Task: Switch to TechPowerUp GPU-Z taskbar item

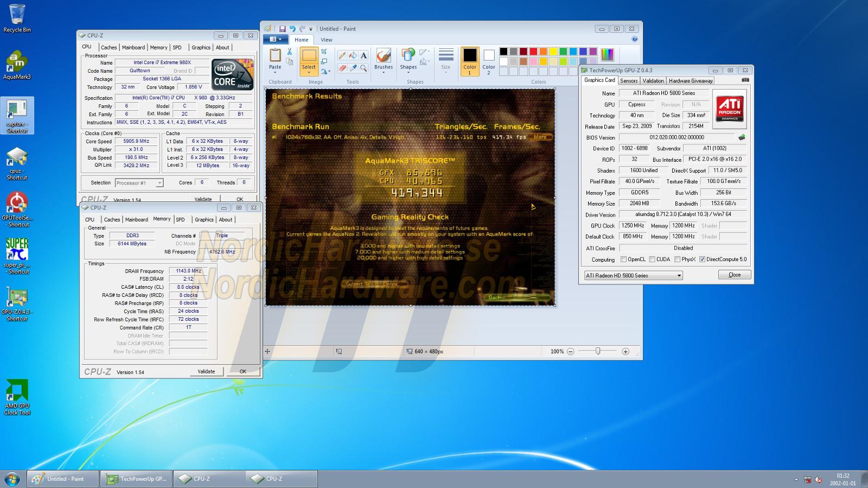Action: (137, 479)
